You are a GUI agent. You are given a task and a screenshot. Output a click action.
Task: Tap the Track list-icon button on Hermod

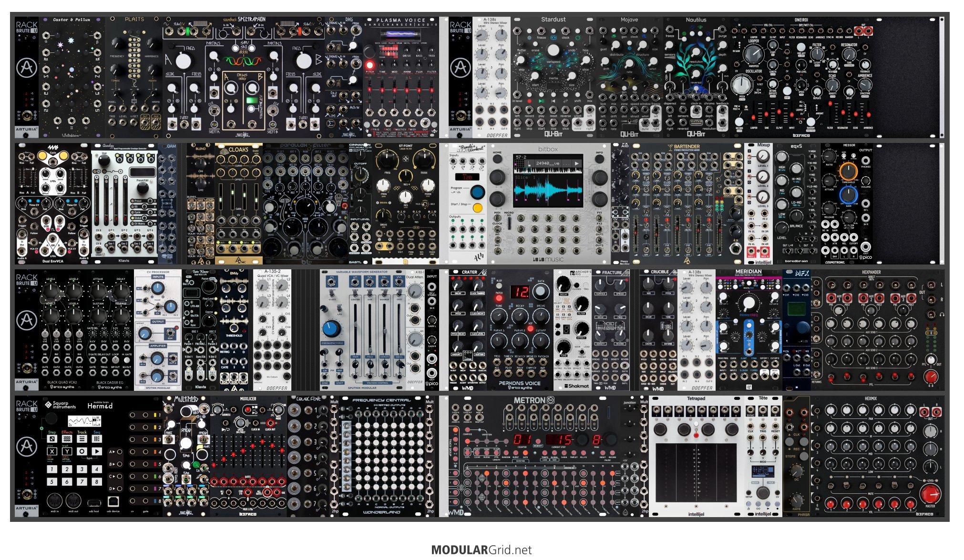pyautogui.click(x=82, y=439)
